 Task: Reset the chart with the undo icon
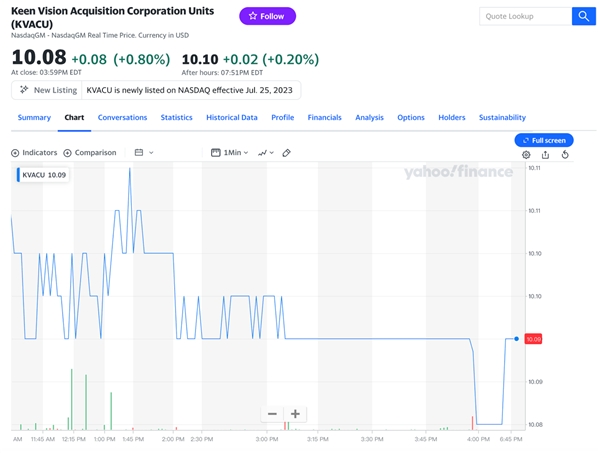click(565, 155)
